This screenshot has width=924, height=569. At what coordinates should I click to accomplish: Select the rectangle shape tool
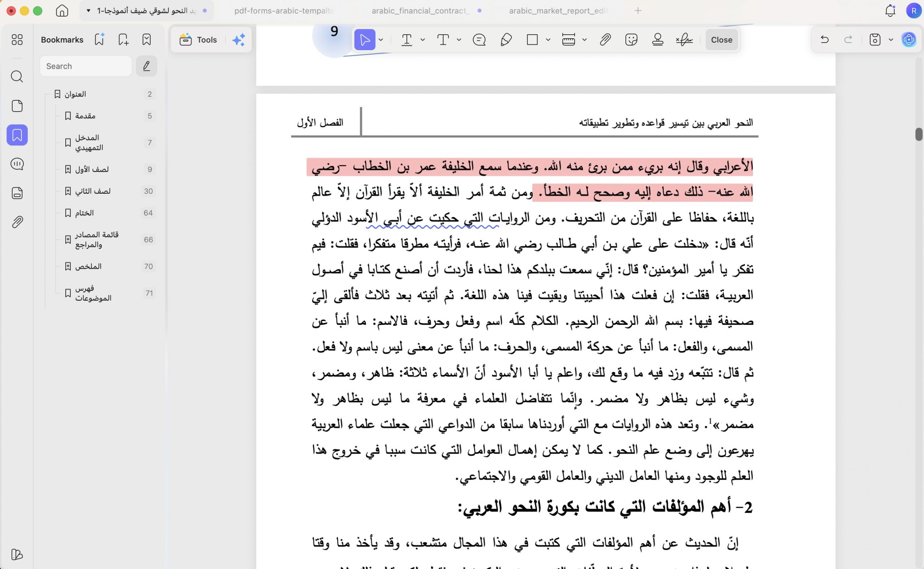532,40
